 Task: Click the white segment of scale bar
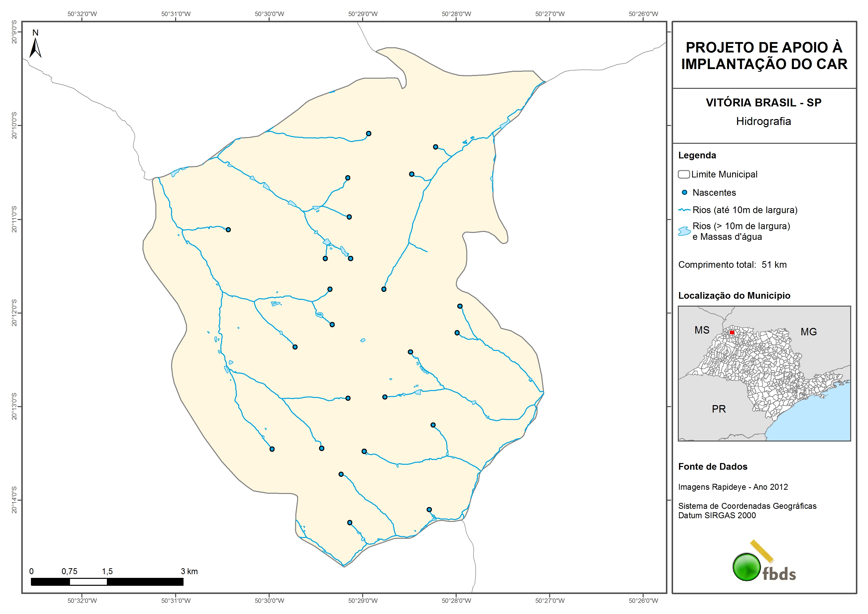(88, 582)
